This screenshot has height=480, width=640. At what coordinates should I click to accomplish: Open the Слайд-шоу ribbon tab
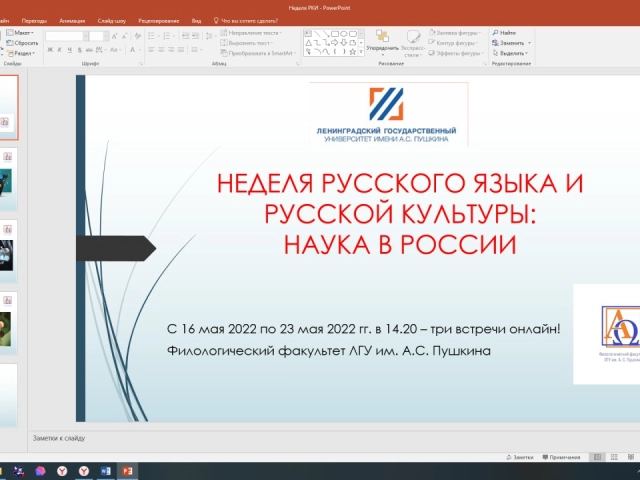[112, 21]
